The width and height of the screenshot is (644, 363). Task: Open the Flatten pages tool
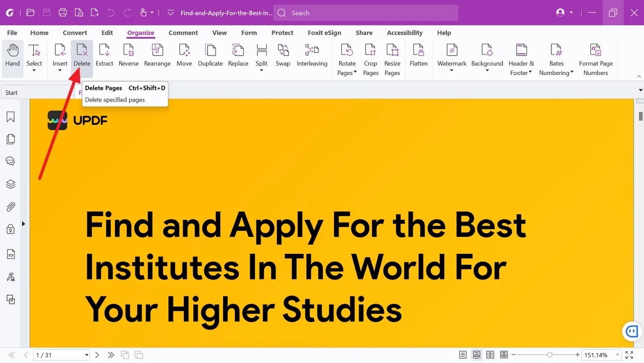tap(419, 51)
